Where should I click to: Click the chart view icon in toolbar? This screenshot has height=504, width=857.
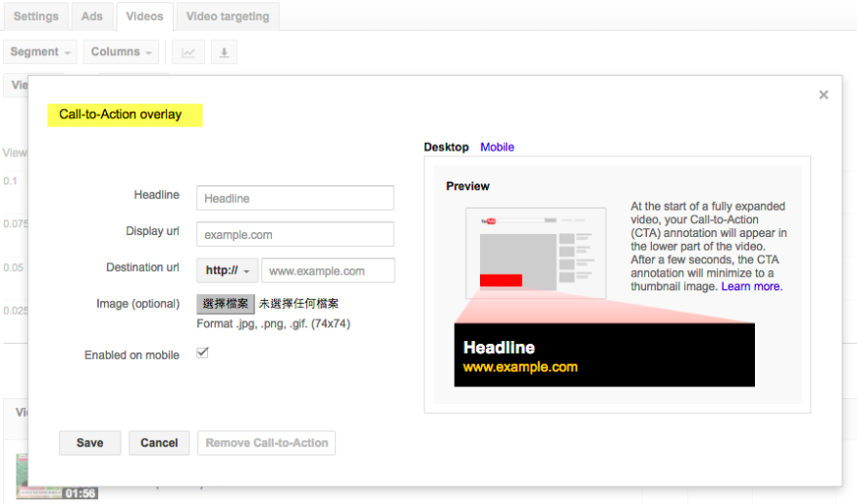(x=189, y=52)
